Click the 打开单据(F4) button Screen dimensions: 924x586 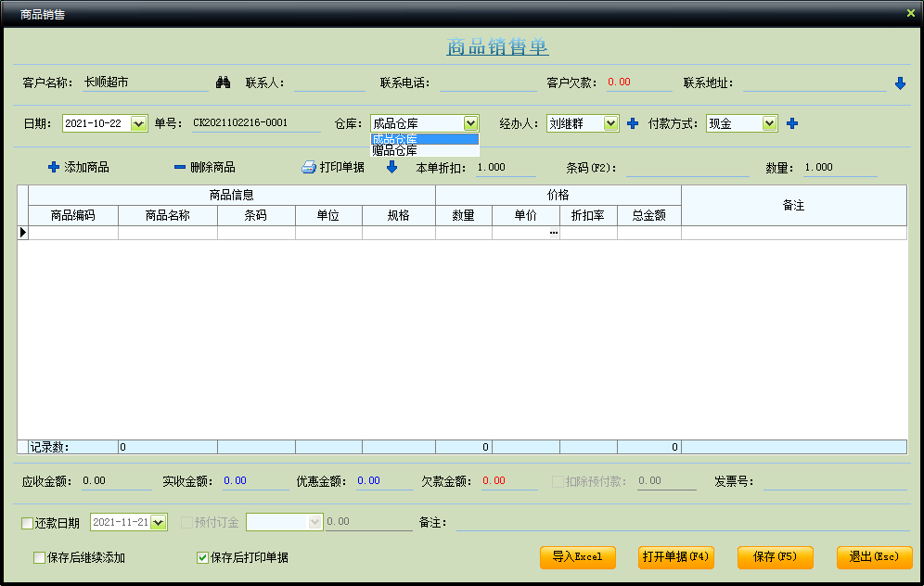[676, 557]
